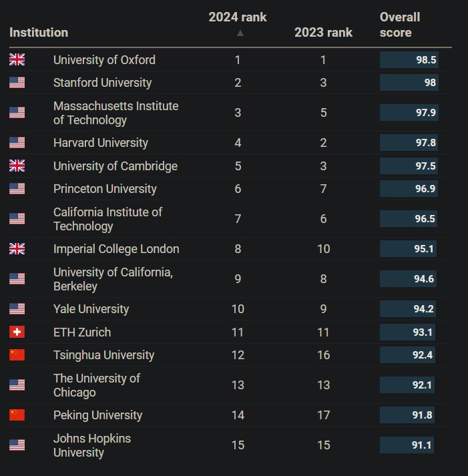Open the Massachusetts Institute of Technology entry
This screenshot has width=468, height=476.
tap(115, 113)
